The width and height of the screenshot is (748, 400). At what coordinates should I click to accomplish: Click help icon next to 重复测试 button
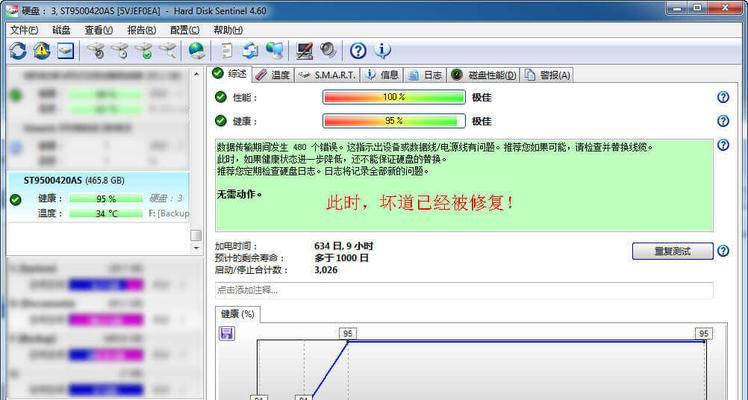coord(723,251)
